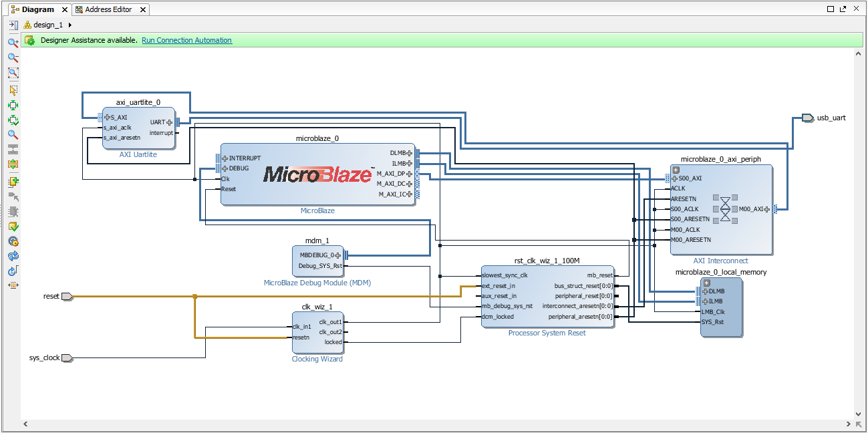This screenshot has width=868, height=433.
Task: Click Run Connection Automation link
Action: click(x=186, y=40)
